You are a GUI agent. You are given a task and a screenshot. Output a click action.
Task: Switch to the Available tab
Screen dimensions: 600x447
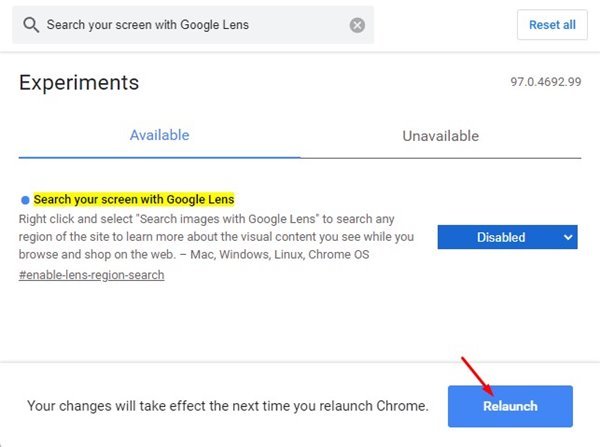(x=159, y=135)
